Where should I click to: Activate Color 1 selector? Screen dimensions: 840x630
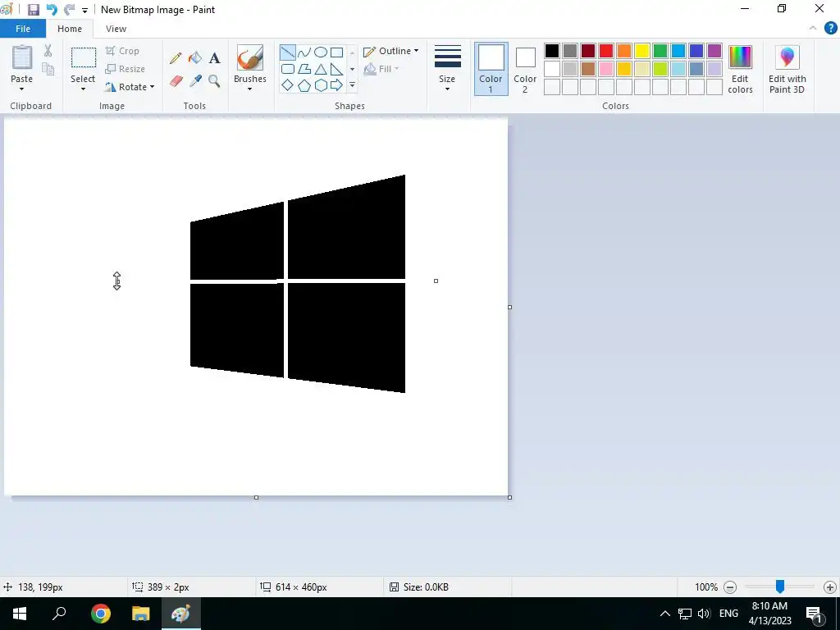click(491, 69)
